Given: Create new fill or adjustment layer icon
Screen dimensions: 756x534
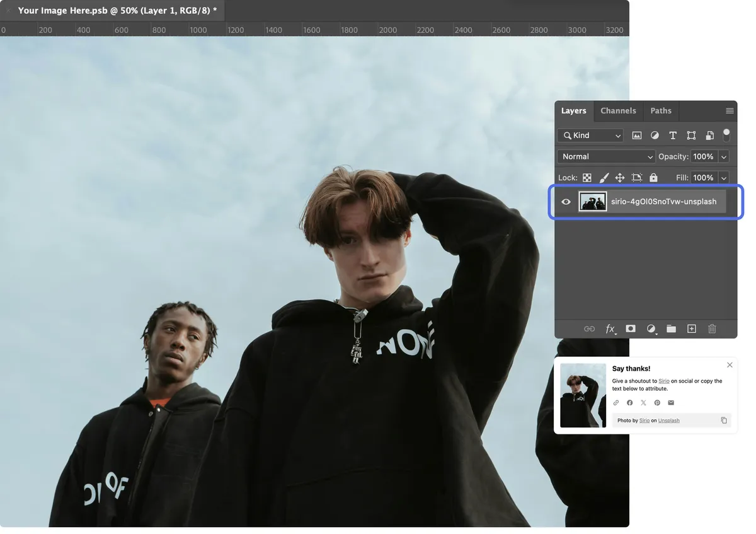Looking at the screenshot, I should pos(651,329).
